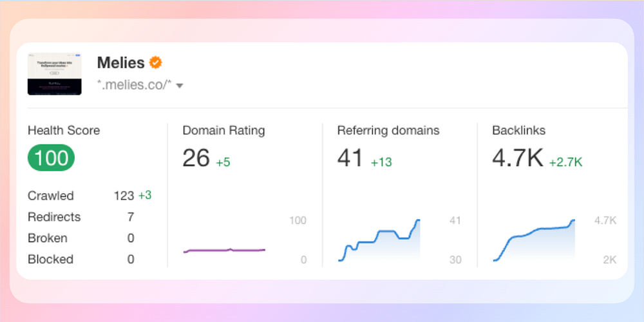Click the +5 Domain Rating change
Image resolution: width=644 pixels, height=322 pixels.
[223, 162]
